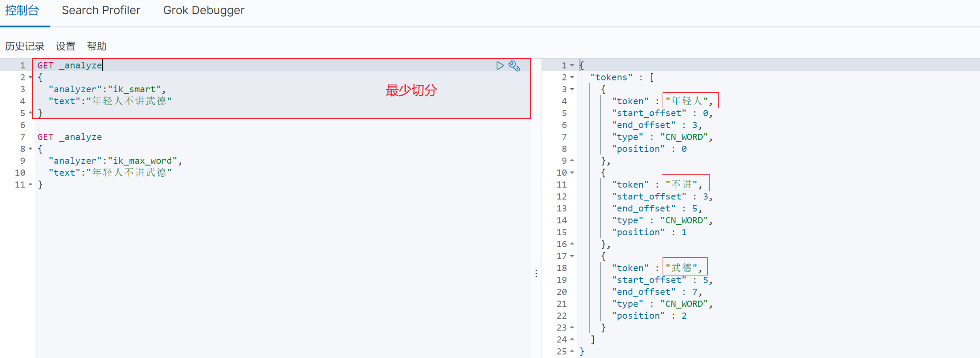Click the panel resize handle dots

click(x=536, y=274)
